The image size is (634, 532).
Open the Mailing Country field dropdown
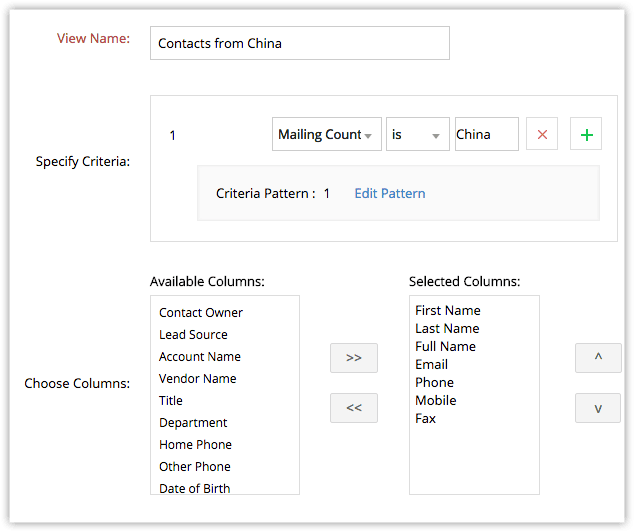point(326,134)
